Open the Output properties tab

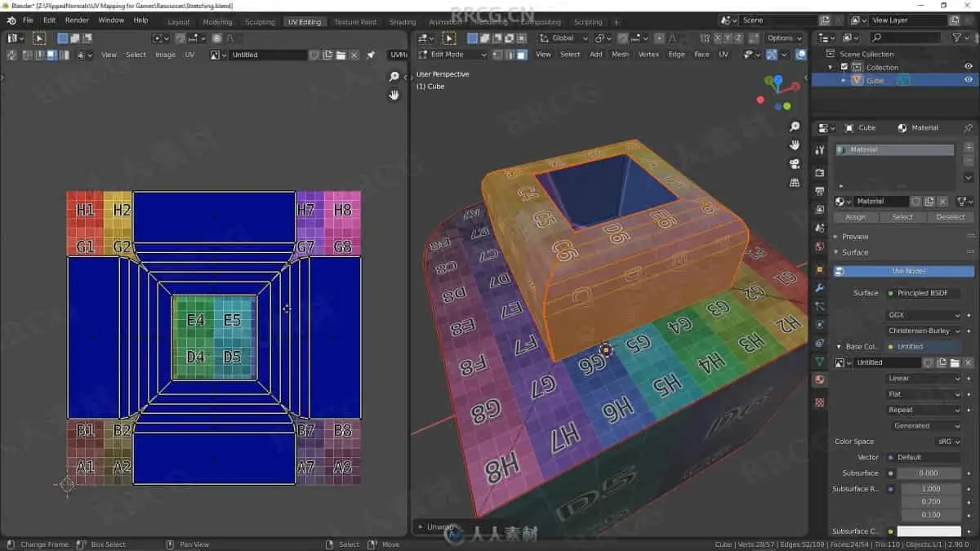pyautogui.click(x=820, y=191)
